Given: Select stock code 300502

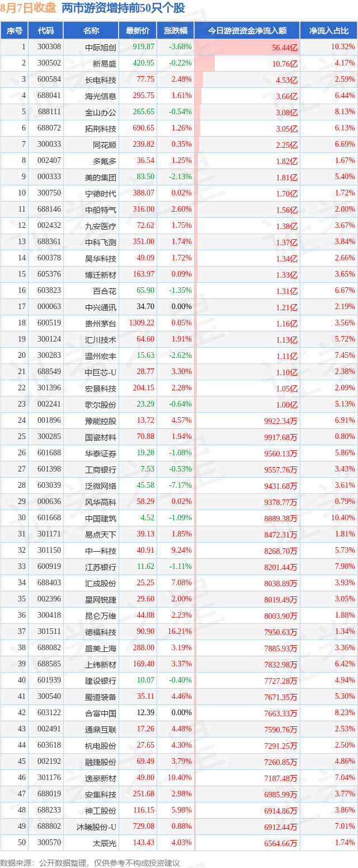Looking at the screenshot, I should tap(49, 63).
